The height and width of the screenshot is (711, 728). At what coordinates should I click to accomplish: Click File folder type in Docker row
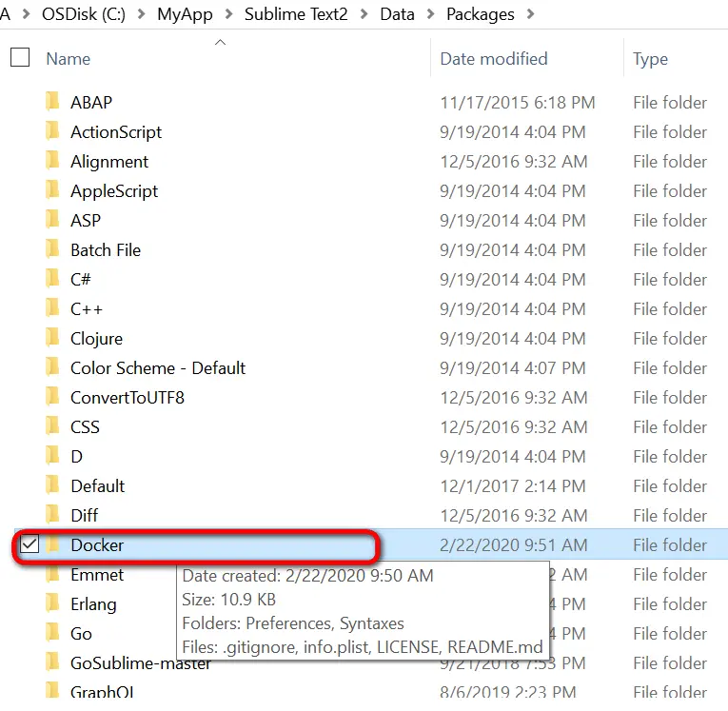[x=670, y=544]
